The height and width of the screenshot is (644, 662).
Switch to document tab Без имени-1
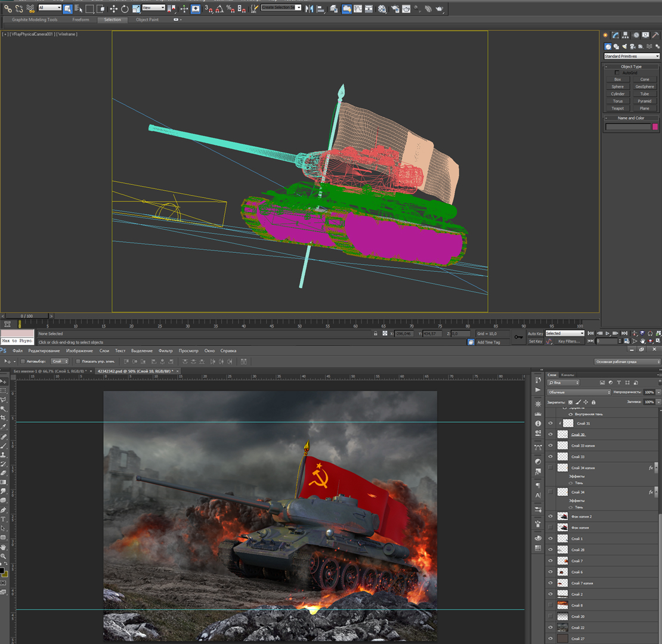tap(50, 371)
